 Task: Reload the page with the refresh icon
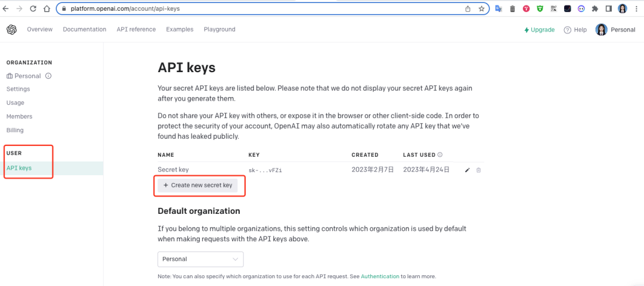tap(33, 9)
